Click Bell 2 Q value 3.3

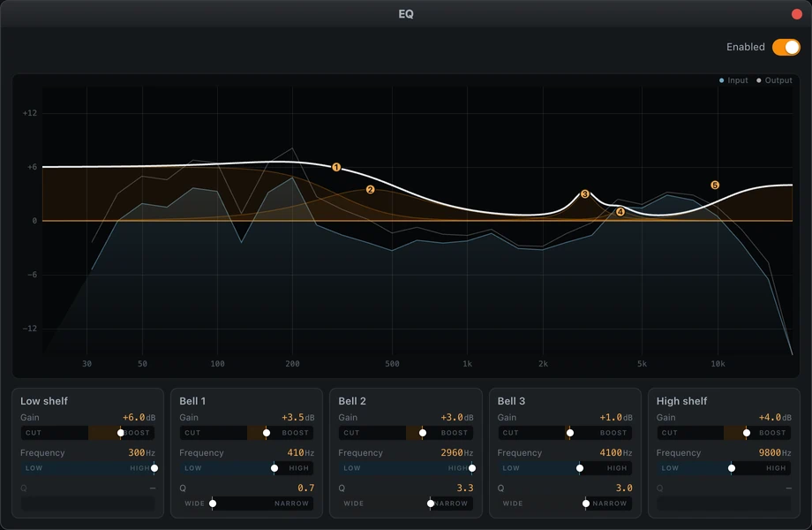coord(464,488)
